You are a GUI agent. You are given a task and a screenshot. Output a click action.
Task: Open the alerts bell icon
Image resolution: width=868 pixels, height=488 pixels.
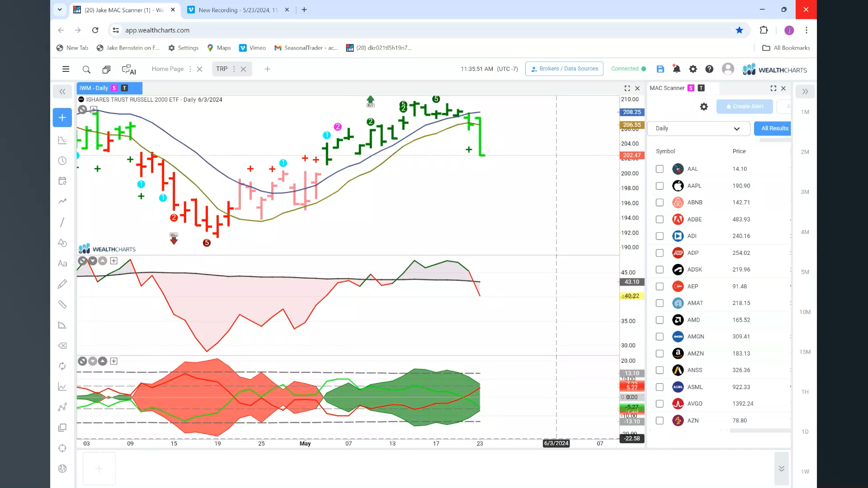(677, 69)
